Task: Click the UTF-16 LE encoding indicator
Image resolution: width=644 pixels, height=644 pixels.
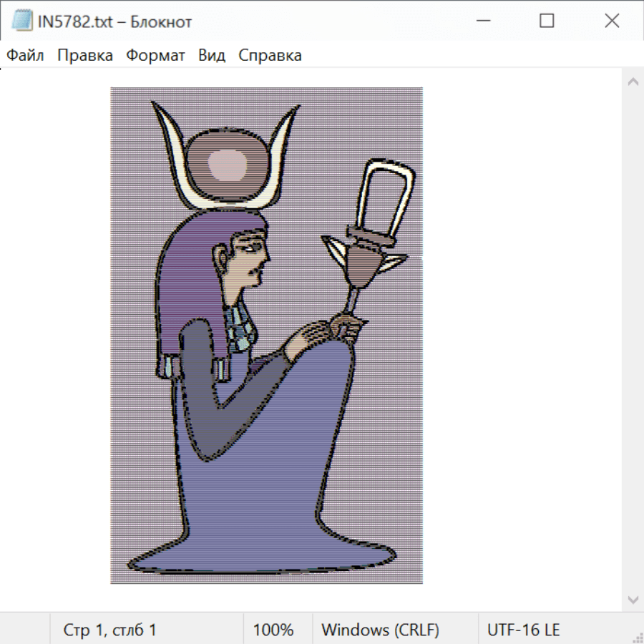Action: point(524,630)
